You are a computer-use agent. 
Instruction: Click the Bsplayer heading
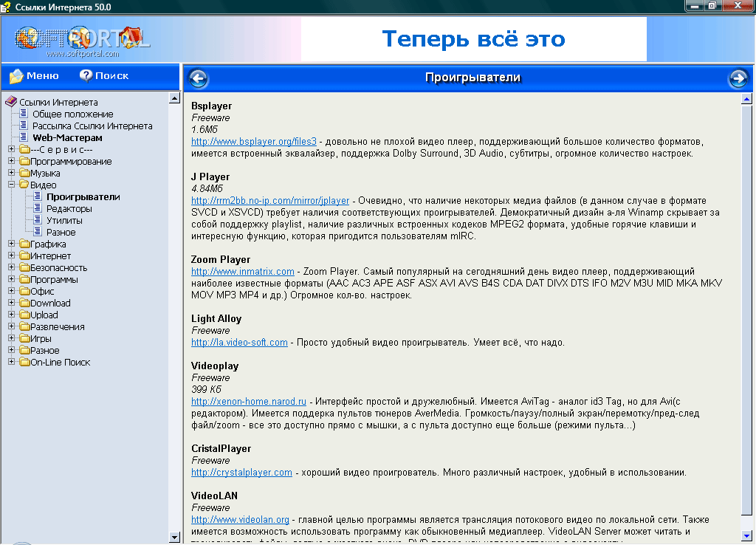(211, 106)
